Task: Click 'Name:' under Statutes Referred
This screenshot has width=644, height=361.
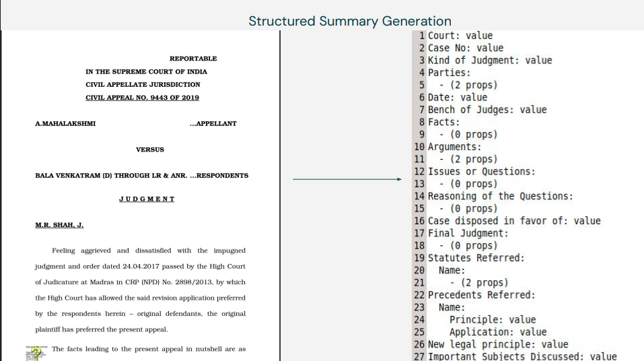Action: pos(452,270)
